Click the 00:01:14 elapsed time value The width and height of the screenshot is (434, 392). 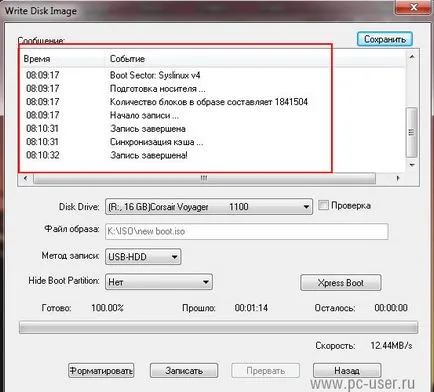251,307
